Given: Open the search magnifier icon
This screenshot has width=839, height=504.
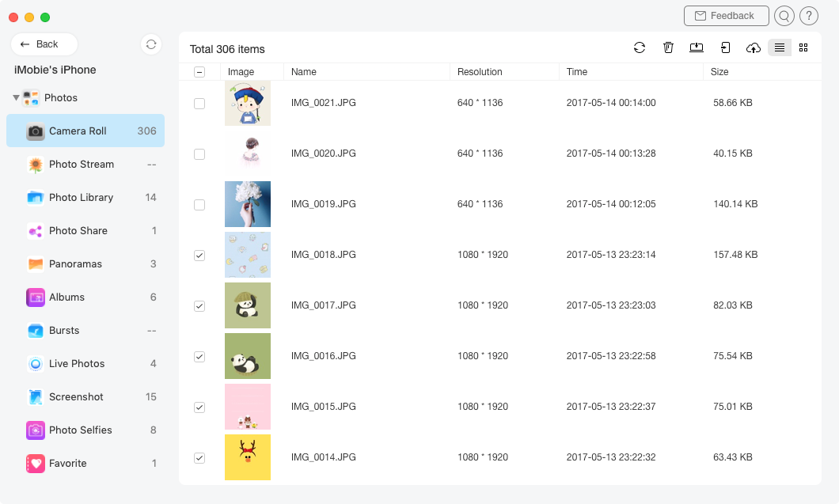Looking at the screenshot, I should 784,16.
